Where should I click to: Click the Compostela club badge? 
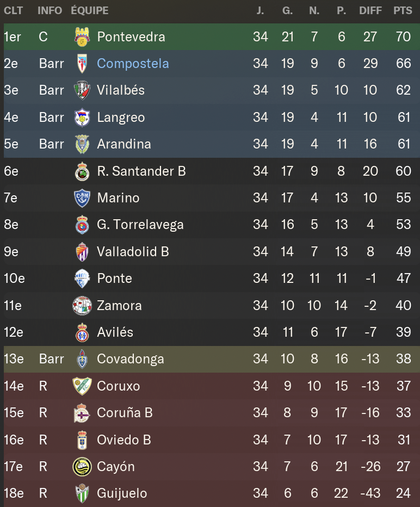(82, 63)
